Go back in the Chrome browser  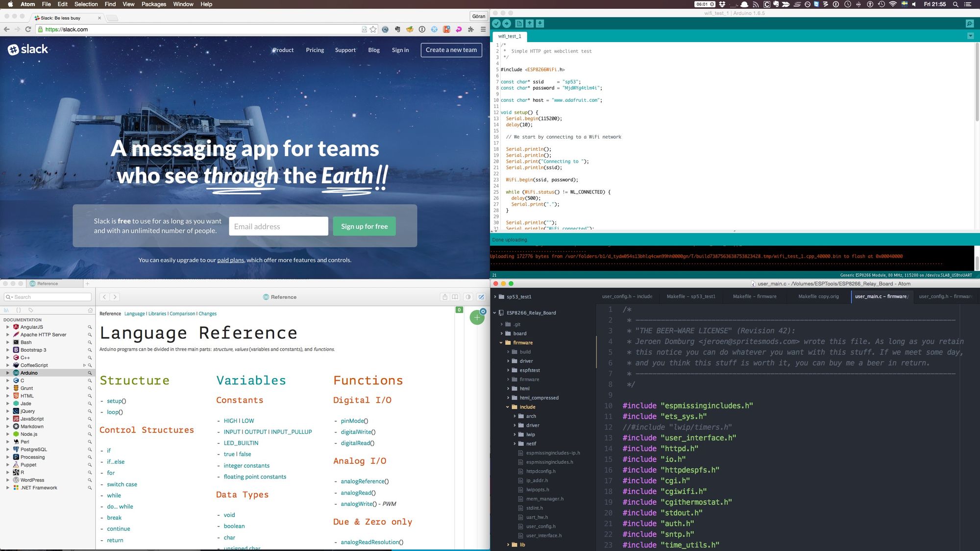point(6,29)
